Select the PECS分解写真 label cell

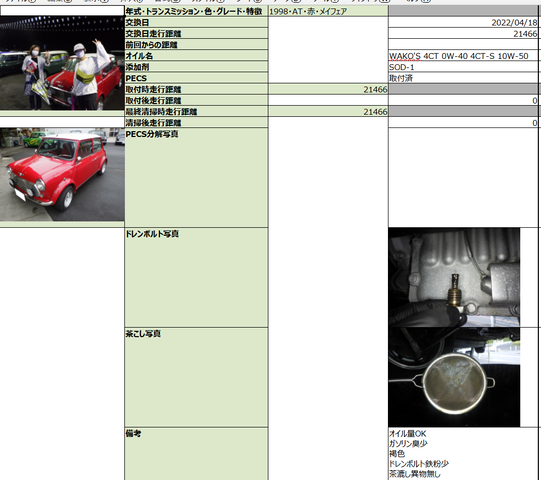(196, 177)
